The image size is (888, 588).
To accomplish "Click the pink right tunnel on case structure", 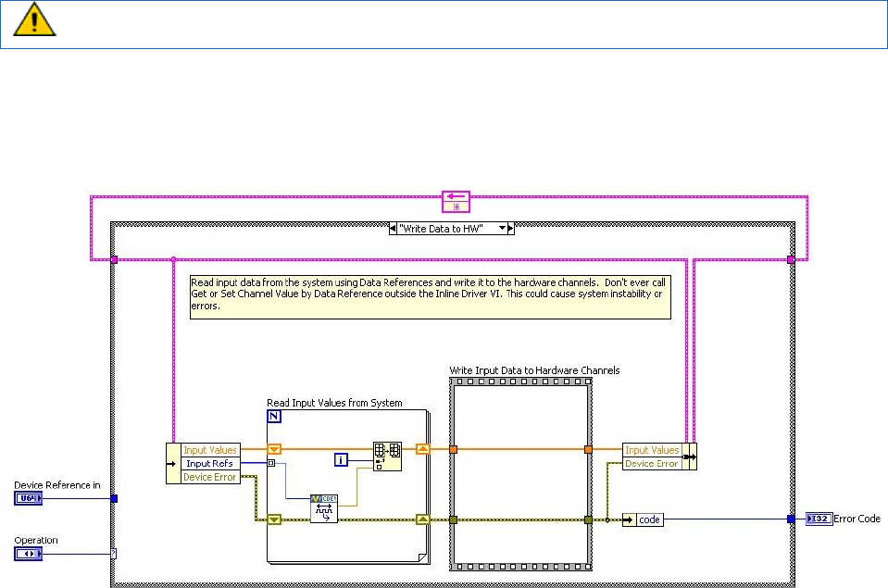I will click(791, 259).
